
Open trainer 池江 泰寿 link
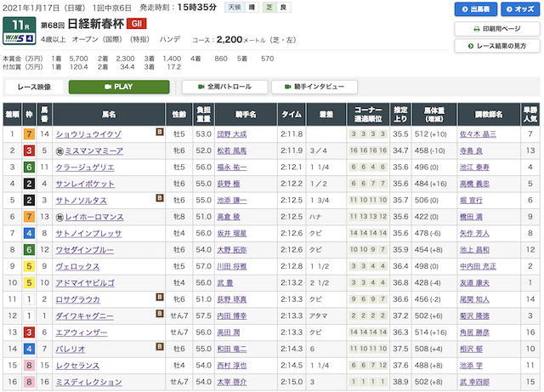coord(474,168)
